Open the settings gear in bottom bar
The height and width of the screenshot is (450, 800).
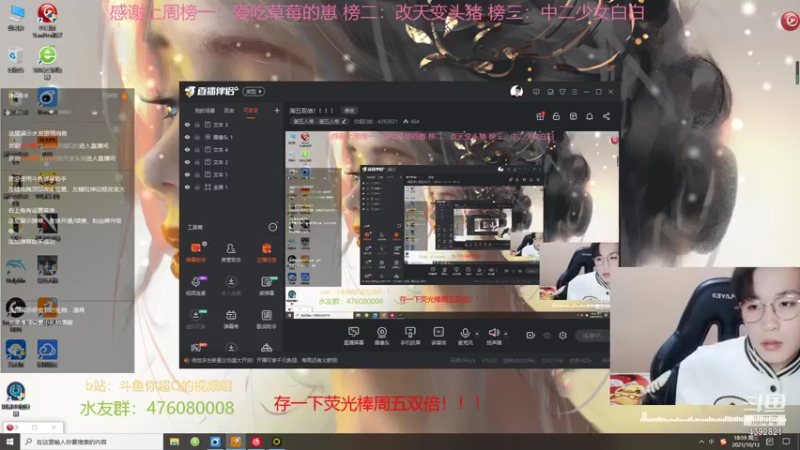click(563, 335)
